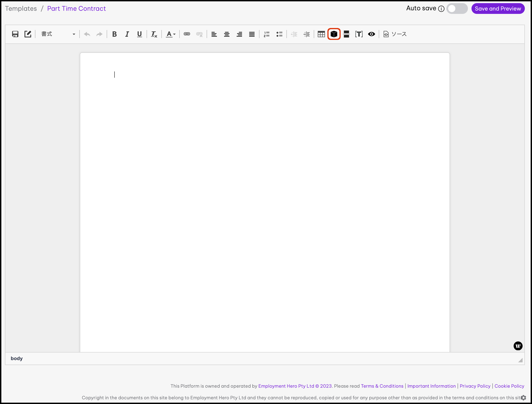Viewport: 532px width, 404px height.
Task: Click the highlighted black cube icon
Action: click(x=334, y=34)
